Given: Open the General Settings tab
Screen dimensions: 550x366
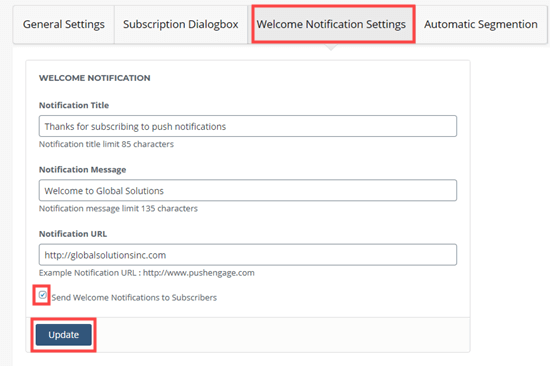Looking at the screenshot, I should tap(63, 25).
